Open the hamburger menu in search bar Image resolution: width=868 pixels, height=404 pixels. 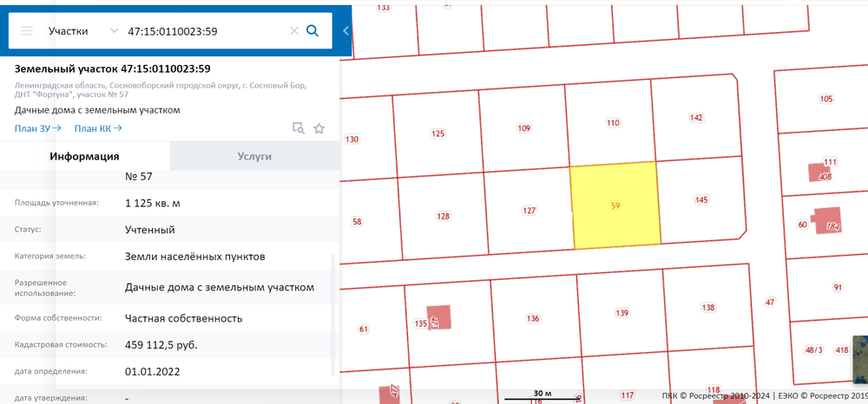(26, 31)
